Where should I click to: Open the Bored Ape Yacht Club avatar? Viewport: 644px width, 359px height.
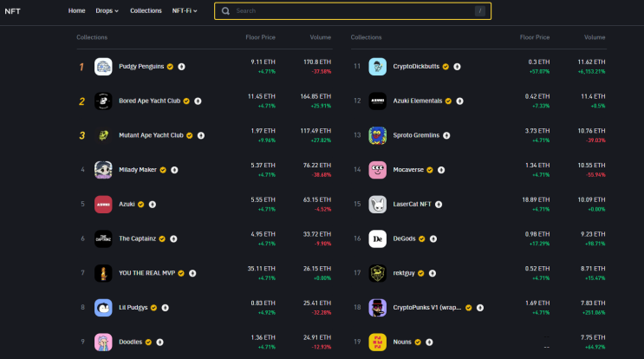[103, 101]
